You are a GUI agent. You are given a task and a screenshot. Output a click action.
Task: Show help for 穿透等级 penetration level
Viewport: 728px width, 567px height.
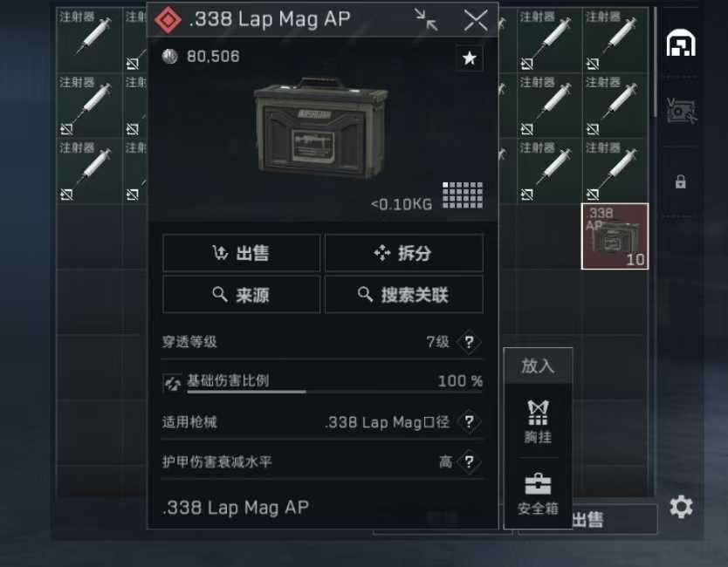[469, 342]
